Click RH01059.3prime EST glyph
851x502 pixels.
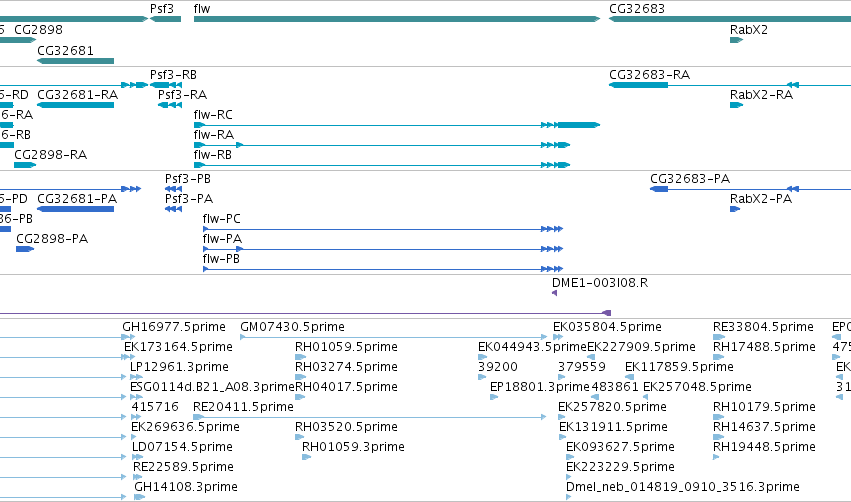(307, 457)
